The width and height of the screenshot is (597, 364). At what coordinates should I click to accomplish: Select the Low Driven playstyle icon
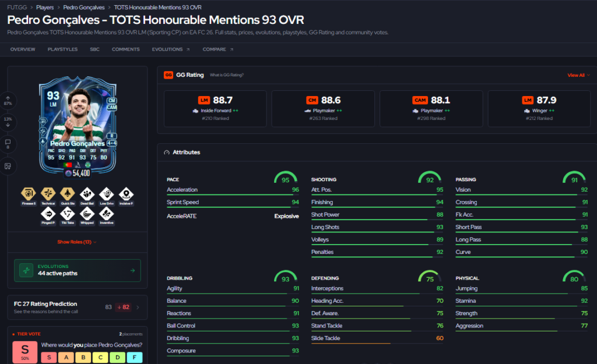click(107, 194)
